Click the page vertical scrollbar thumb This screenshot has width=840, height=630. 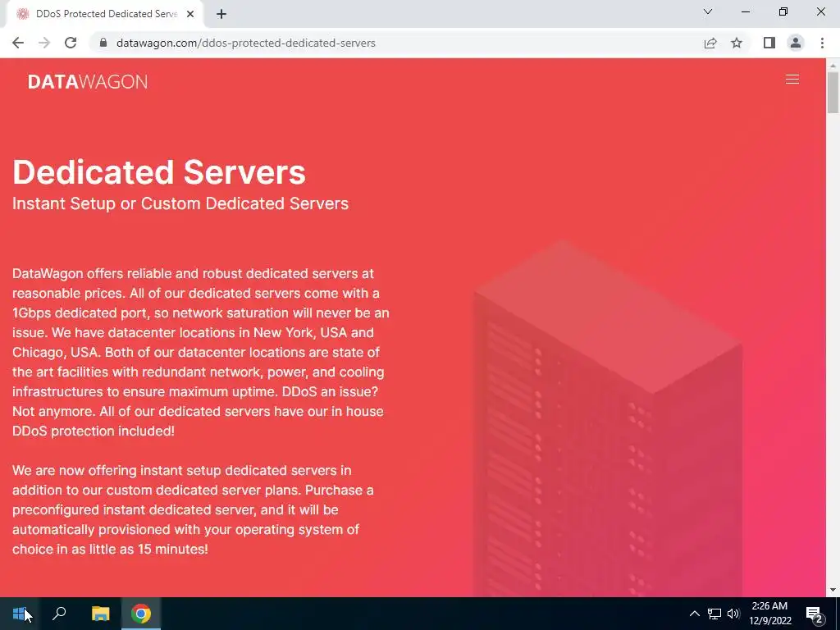pyautogui.click(x=833, y=92)
